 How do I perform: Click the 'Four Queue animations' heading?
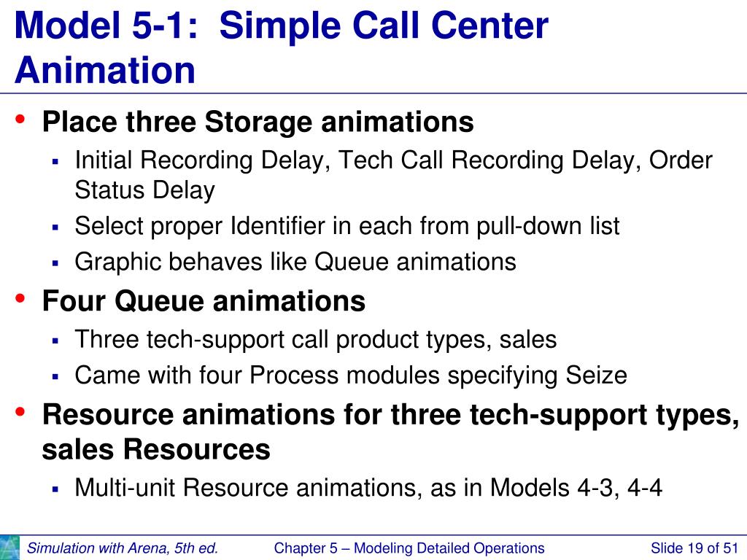(204, 301)
